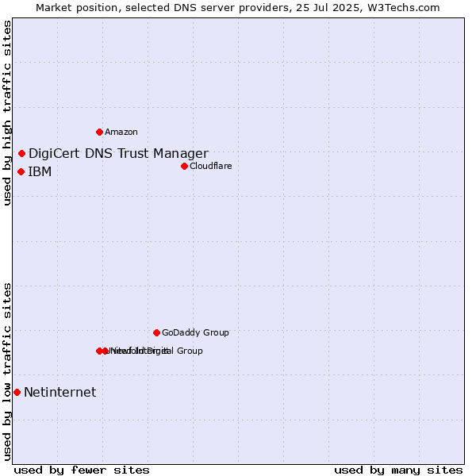Click the 'used by high traffic sites' label
This screenshot has width=476, height=476.
[x=7, y=113]
